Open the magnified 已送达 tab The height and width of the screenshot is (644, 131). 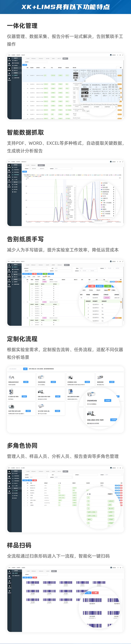[91, 290]
